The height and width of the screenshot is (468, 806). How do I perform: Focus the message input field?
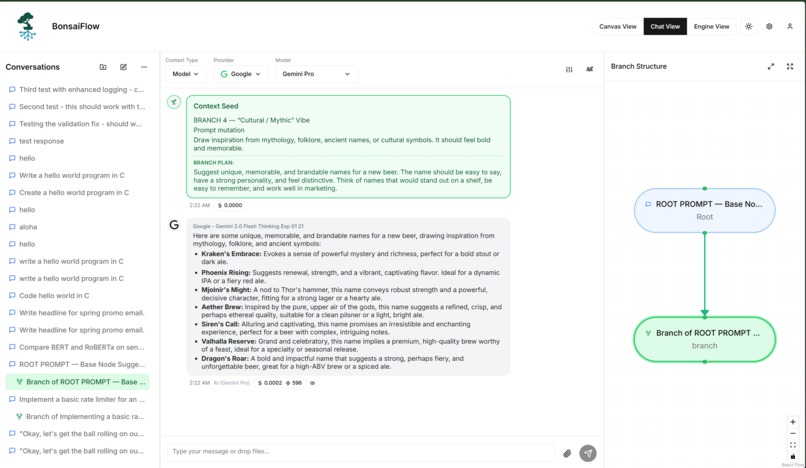coord(361,452)
